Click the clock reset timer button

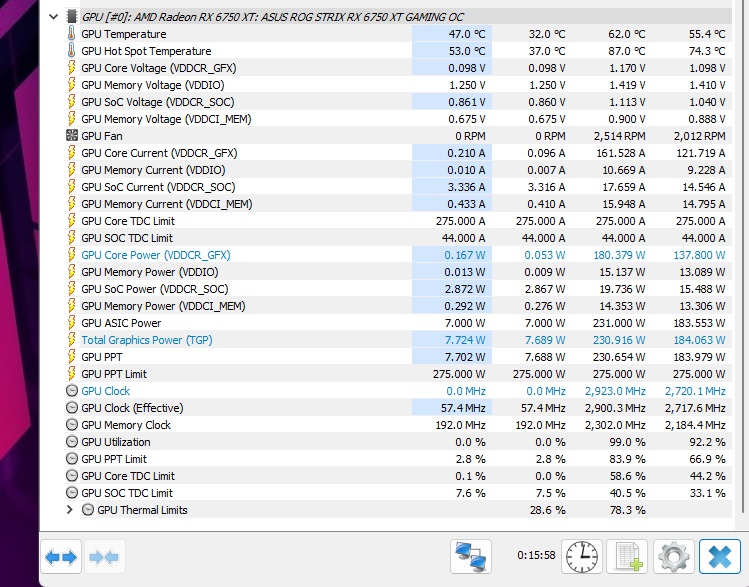tap(581, 556)
